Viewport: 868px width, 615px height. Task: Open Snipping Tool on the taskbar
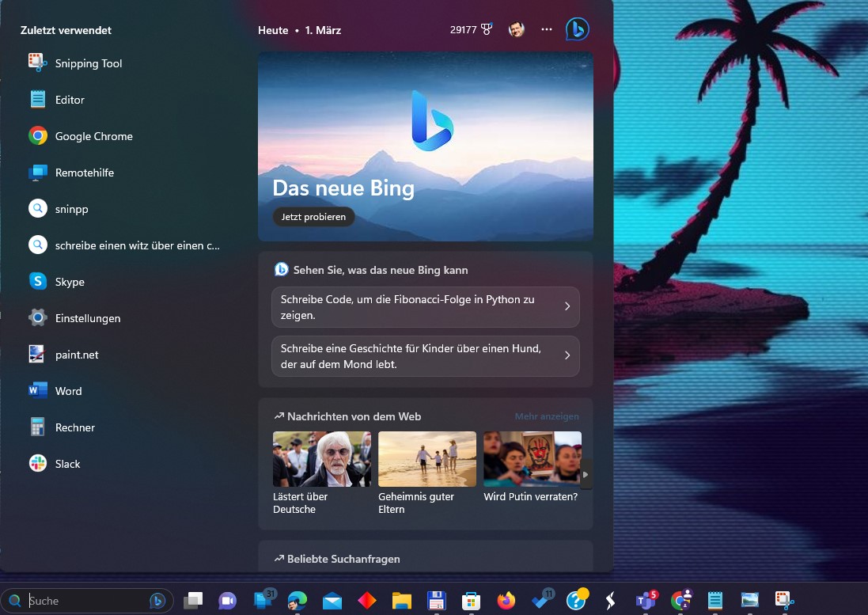coord(784,601)
